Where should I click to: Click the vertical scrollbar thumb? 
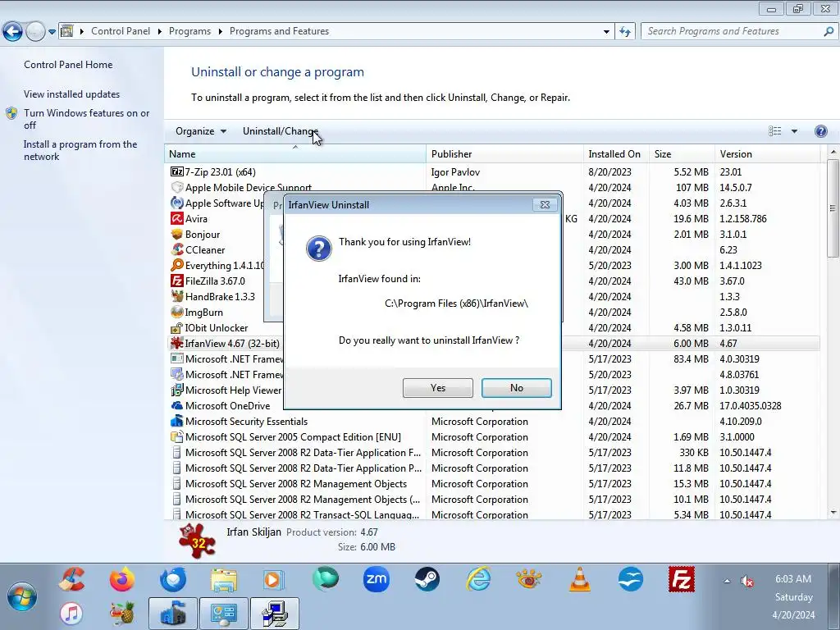click(833, 208)
